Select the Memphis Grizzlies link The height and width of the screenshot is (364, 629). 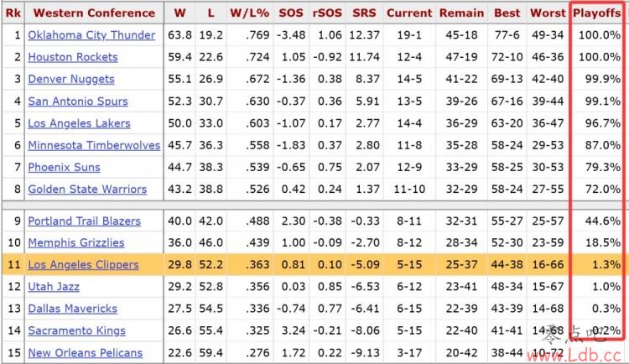pyautogui.click(x=75, y=243)
